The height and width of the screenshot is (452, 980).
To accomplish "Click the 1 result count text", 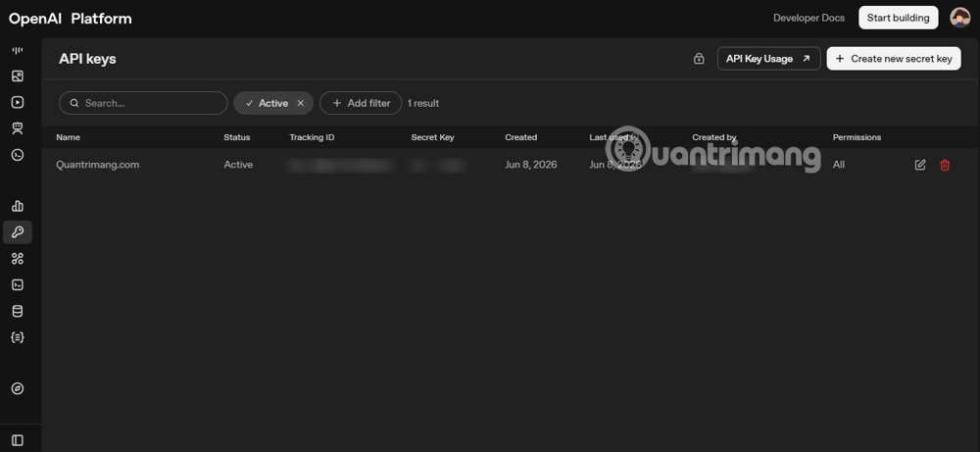I will coord(423,103).
